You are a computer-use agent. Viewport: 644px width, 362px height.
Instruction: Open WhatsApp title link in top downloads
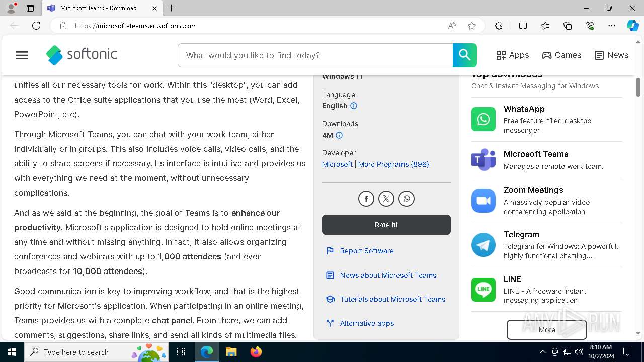524,109
